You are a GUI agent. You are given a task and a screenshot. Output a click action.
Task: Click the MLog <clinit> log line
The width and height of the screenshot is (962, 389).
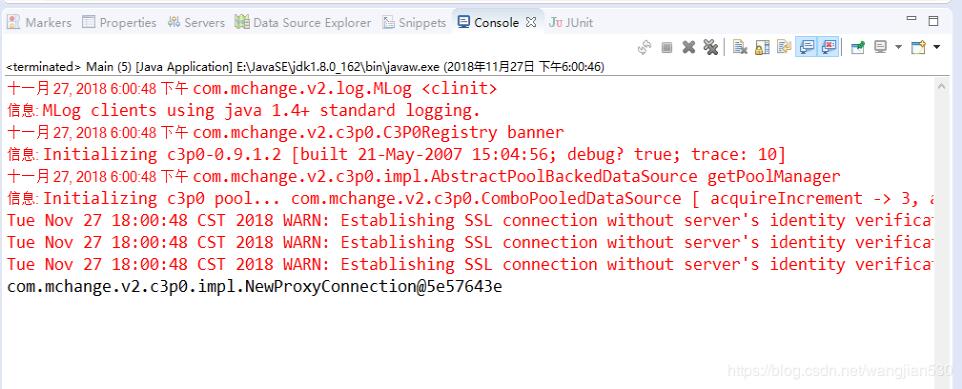coord(252,89)
